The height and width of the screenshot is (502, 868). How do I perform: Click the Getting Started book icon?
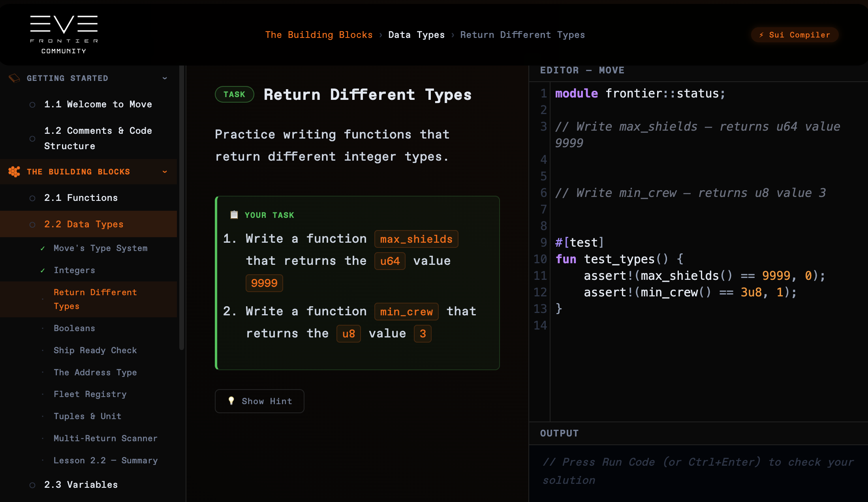coord(14,78)
